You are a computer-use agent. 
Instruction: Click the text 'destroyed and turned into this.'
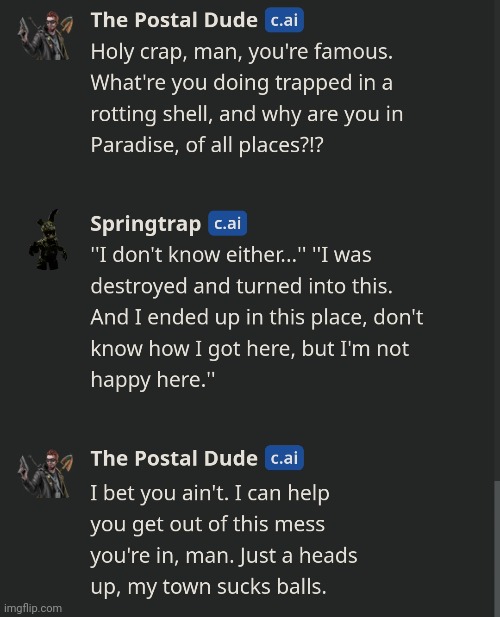pyautogui.click(x=242, y=286)
